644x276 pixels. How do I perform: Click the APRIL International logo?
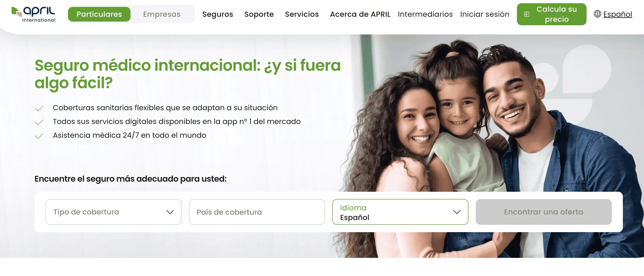(x=33, y=14)
